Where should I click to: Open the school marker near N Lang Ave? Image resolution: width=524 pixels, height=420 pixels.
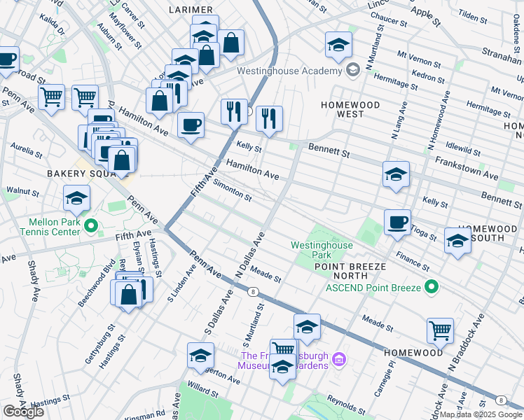tap(396, 176)
